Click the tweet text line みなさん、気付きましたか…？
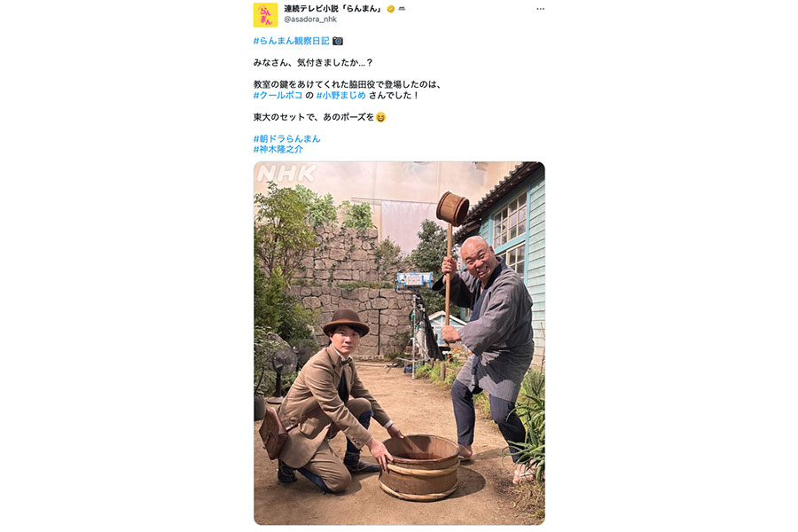Screen dimensions: 798x532 pos(313,63)
